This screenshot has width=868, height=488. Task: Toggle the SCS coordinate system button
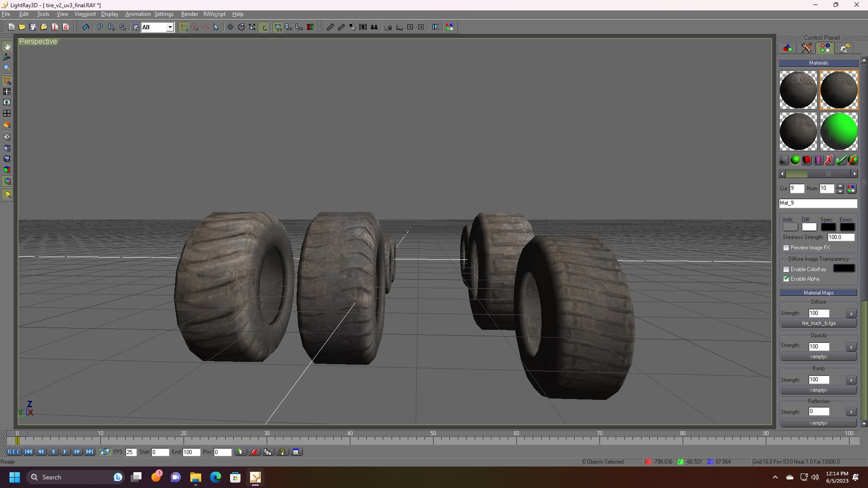tap(288, 27)
